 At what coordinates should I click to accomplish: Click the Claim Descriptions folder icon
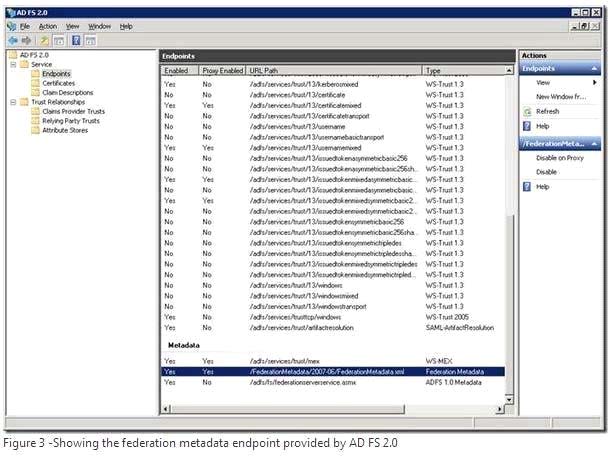coord(36,92)
